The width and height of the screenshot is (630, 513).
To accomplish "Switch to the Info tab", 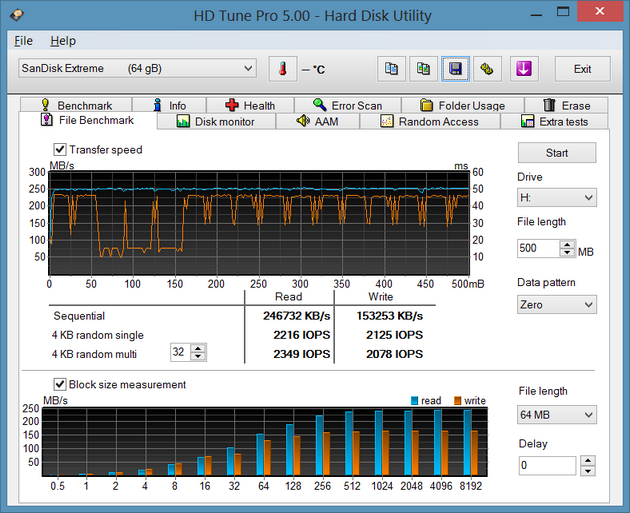I will click(169, 105).
